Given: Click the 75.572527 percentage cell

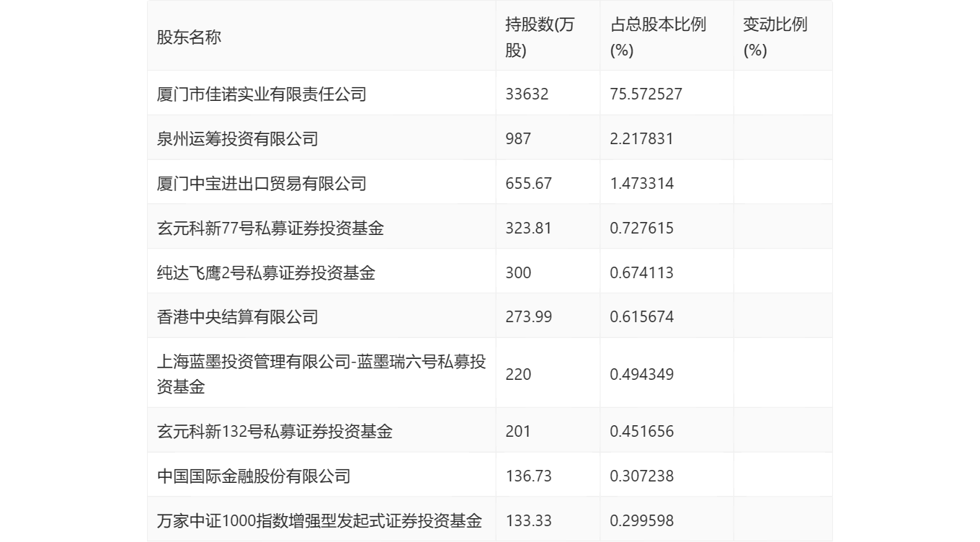Looking at the screenshot, I should pos(646,94).
